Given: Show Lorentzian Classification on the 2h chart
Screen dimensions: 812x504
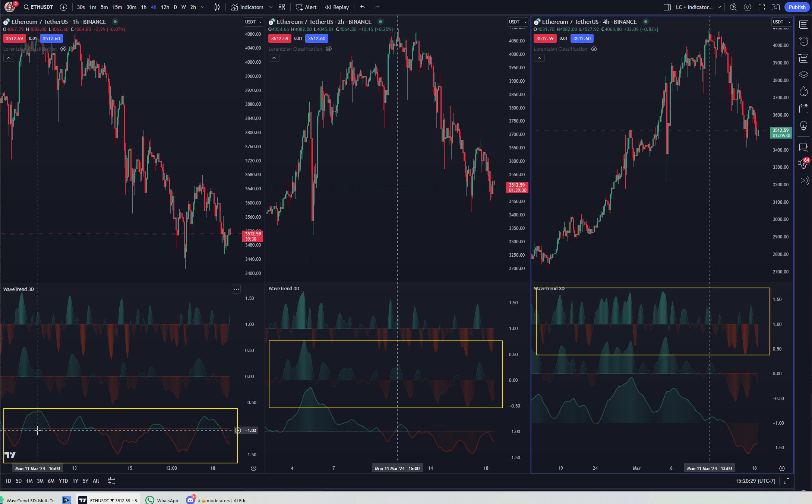Looking at the screenshot, I should pyautogui.click(x=329, y=49).
